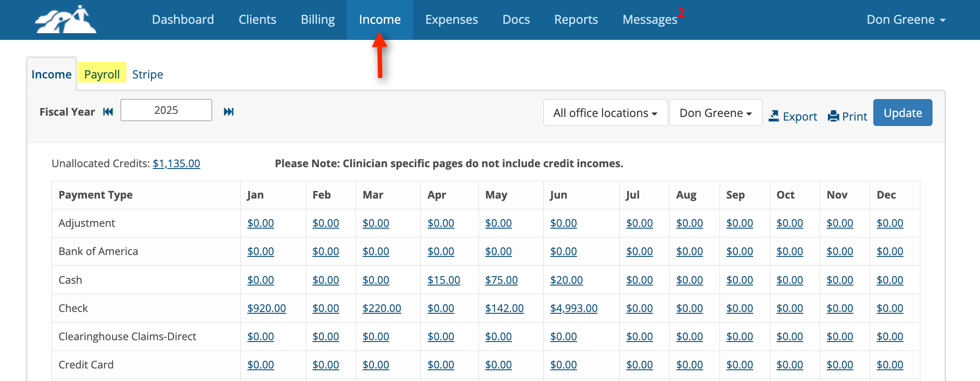Open Cash January $0.00 amount
Image resolution: width=980 pixels, height=381 pixels.
pos(260,280)
